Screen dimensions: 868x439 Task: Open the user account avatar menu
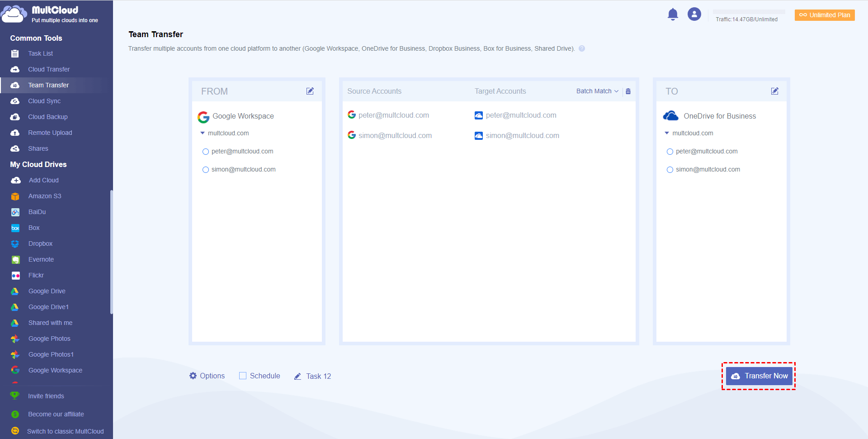click(x=694, y=14)
